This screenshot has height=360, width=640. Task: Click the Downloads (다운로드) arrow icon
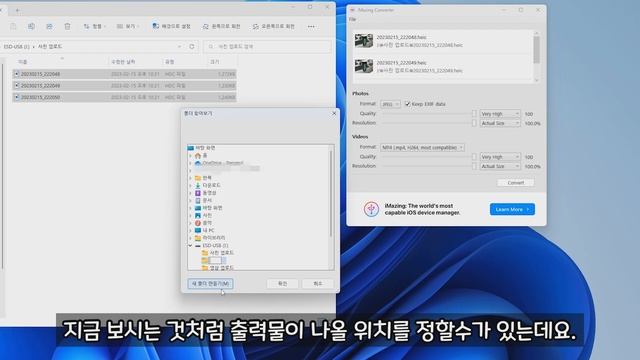[x=198, y=185]
